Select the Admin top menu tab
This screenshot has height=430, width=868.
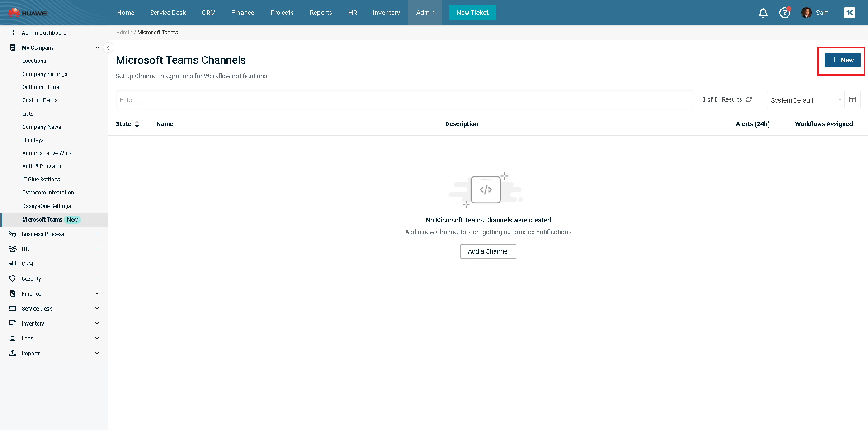coord(425,13)
